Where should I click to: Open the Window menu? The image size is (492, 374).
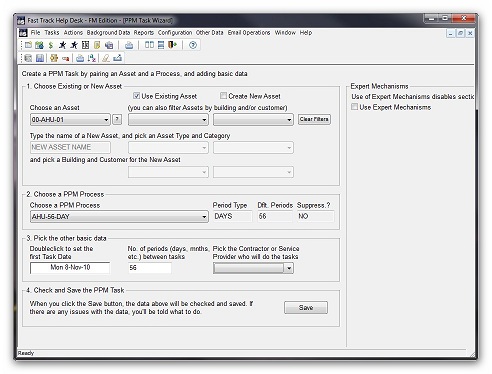285,33
